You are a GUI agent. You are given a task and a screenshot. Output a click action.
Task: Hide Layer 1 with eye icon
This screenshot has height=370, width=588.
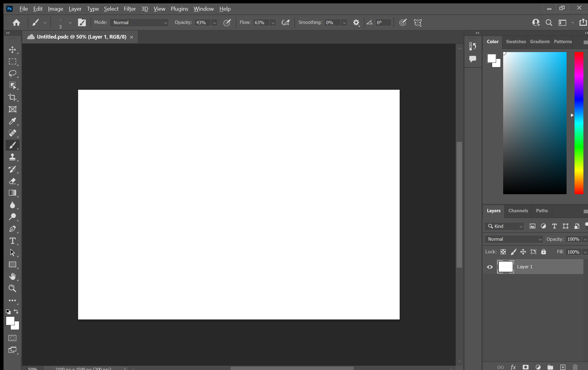(x=490, y=267)
